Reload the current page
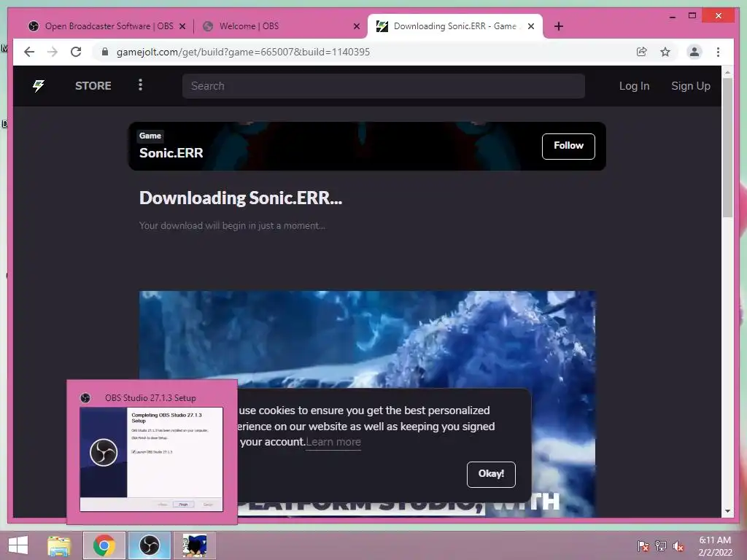This screenshot has width=747, height=560. coord(76,52)
